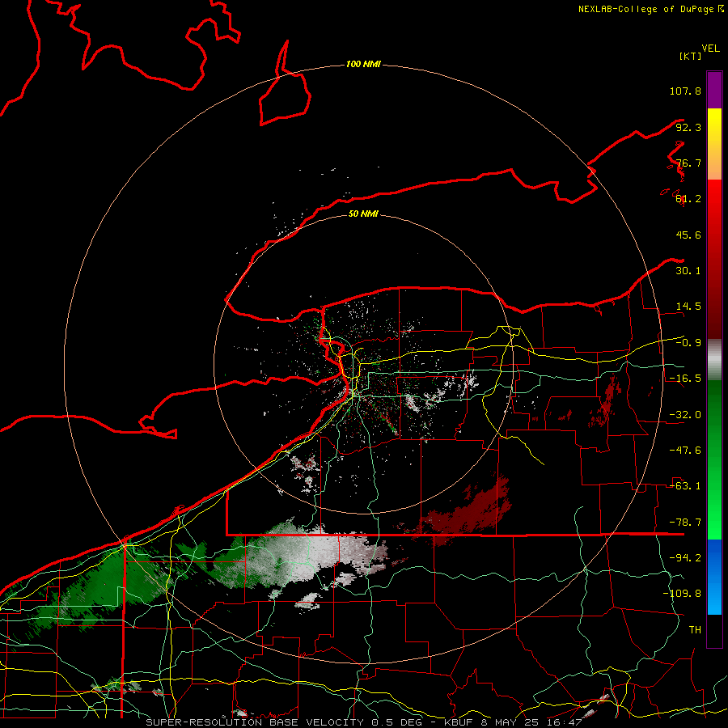The height and width of the screenshot is (728, 728).
Task: Click the 76.7 velocity scale value
Action: coord(688,163)
